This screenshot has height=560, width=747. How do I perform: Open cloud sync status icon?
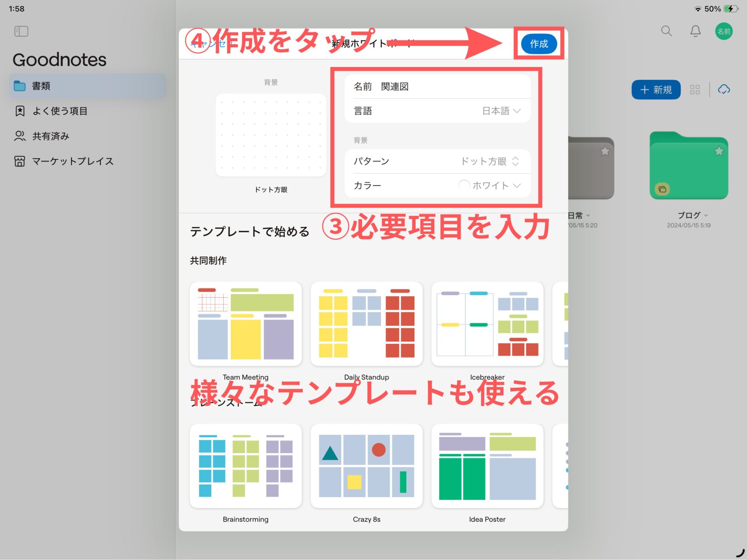(724, 90)
